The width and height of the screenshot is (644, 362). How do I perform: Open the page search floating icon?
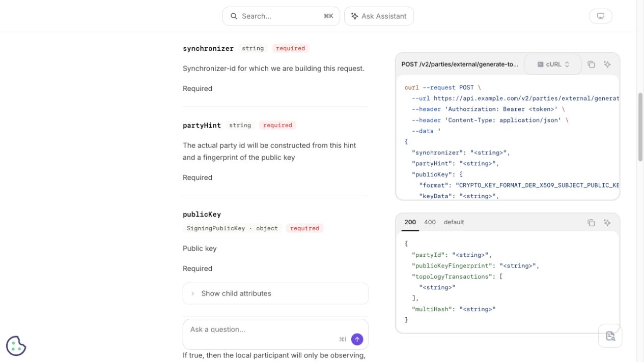click(610, 336)
